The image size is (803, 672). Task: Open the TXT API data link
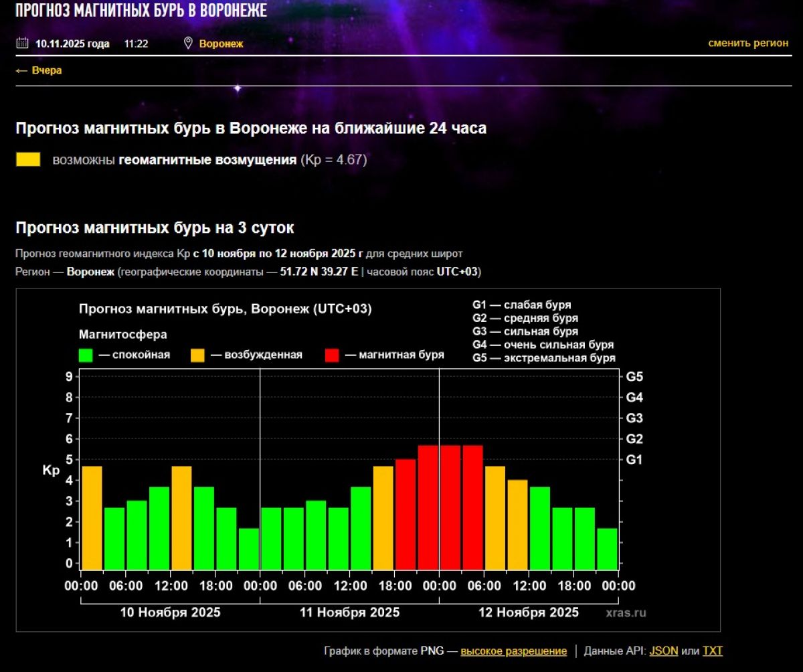point(712,651)
